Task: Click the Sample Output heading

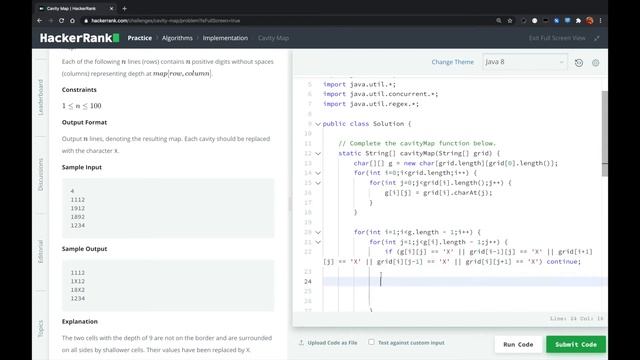Action: pyautogui.click(x=84, y=249)
